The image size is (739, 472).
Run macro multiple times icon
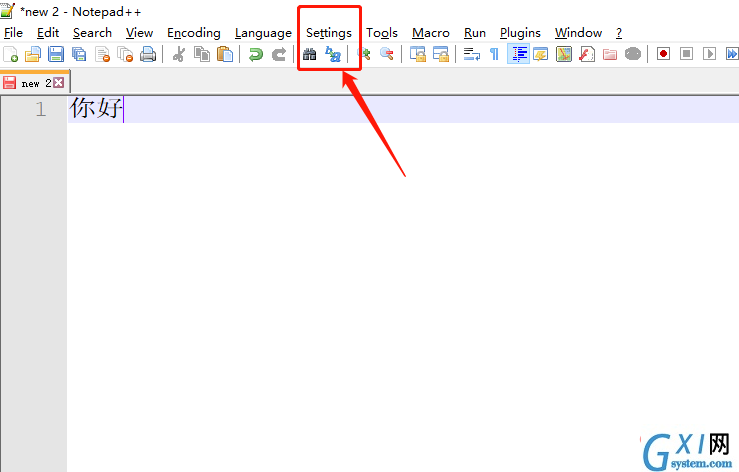[731, 54]
